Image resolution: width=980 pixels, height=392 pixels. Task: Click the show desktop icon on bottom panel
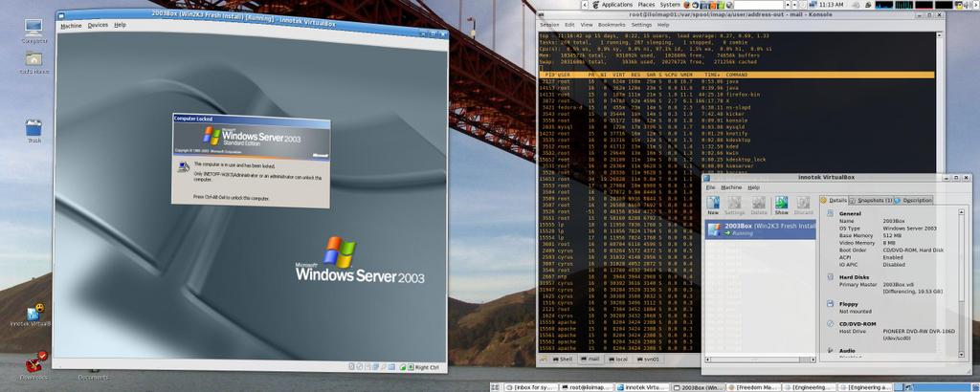[496, 387]
